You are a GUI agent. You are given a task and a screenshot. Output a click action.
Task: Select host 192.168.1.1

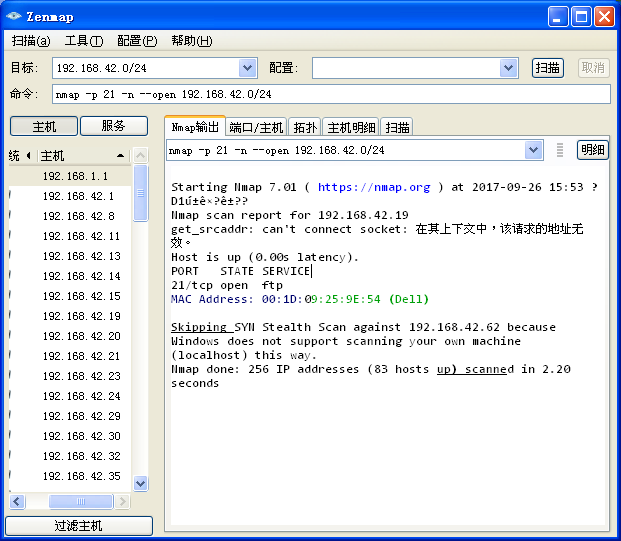pos(70,176)
